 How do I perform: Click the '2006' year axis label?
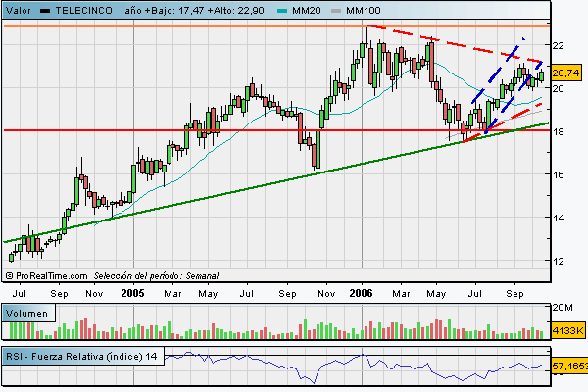pos(361,293)
